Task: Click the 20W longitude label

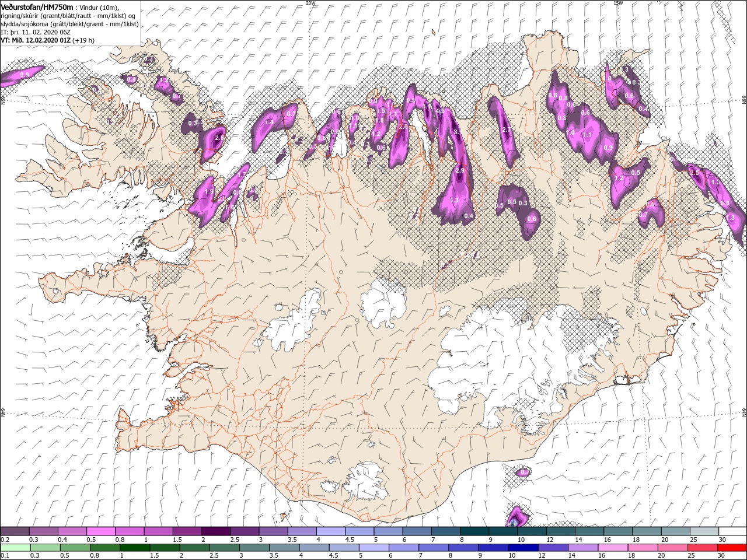Action: (310, 2)
